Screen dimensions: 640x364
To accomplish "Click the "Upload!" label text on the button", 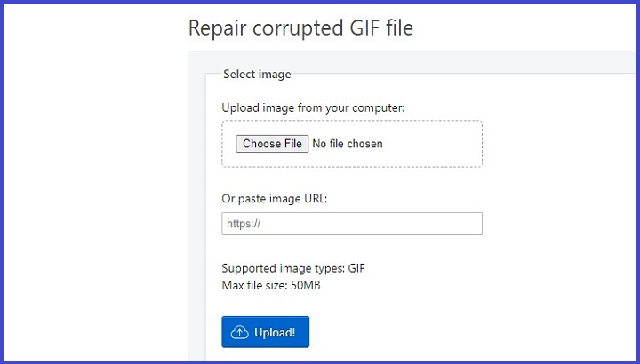I will pyautogui.click(x=275, y=332).
